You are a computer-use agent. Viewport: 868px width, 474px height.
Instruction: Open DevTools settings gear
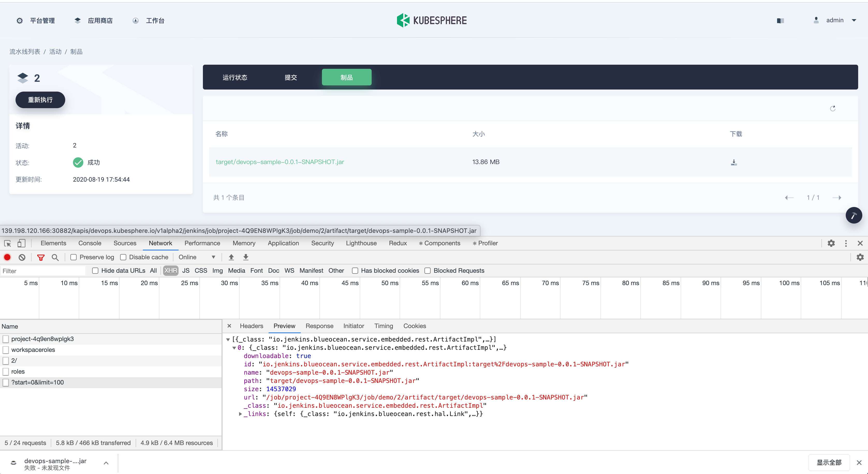click(831, 243)
